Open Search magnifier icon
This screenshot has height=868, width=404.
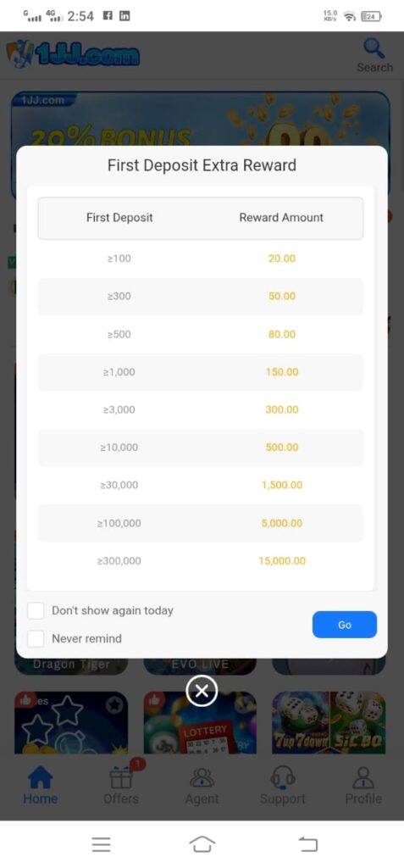coord(374,48)
